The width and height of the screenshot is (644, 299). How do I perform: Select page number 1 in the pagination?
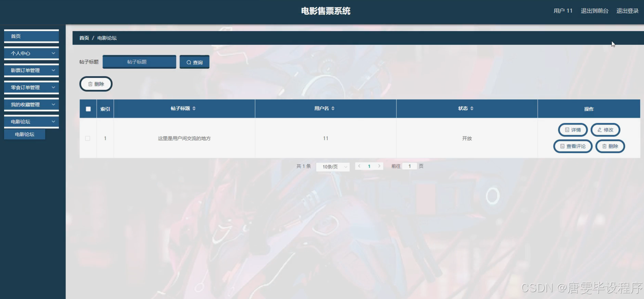pyautogui.click(x=369, y=166)
